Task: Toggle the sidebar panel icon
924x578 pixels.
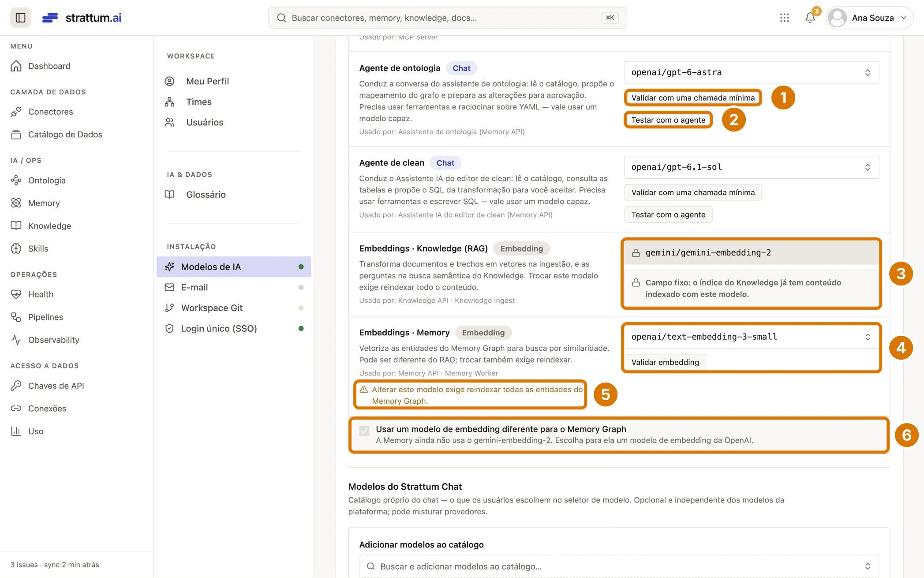Action: [20, 18]
